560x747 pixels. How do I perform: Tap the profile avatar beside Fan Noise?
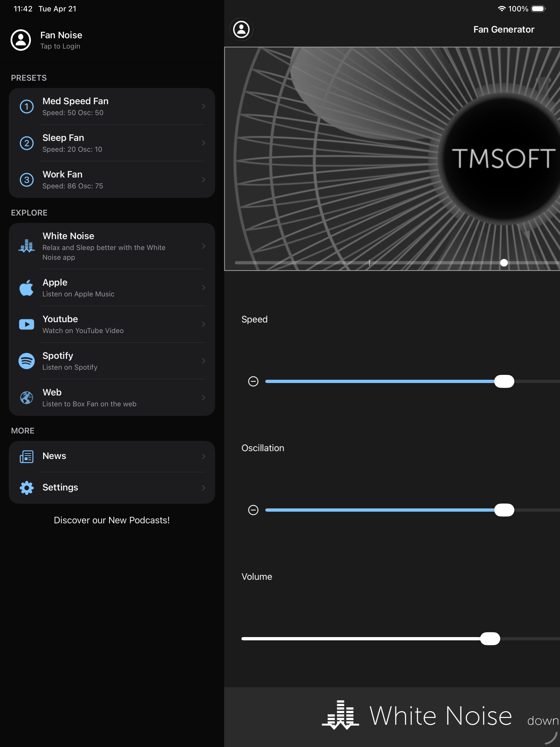[x=21, y=40]
